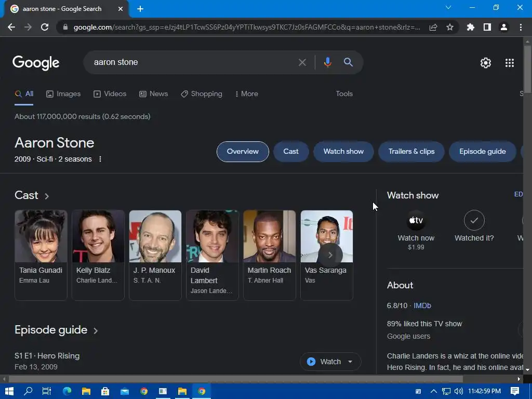Open the tab search dropdown arrow

[x=448, y=7]
